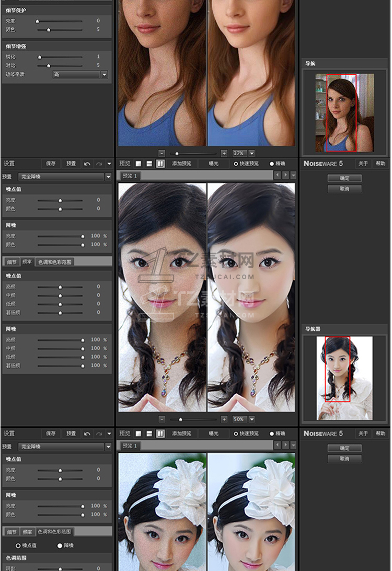Click the redo arrow in the braided-hair portrait window

coord(99,164)
